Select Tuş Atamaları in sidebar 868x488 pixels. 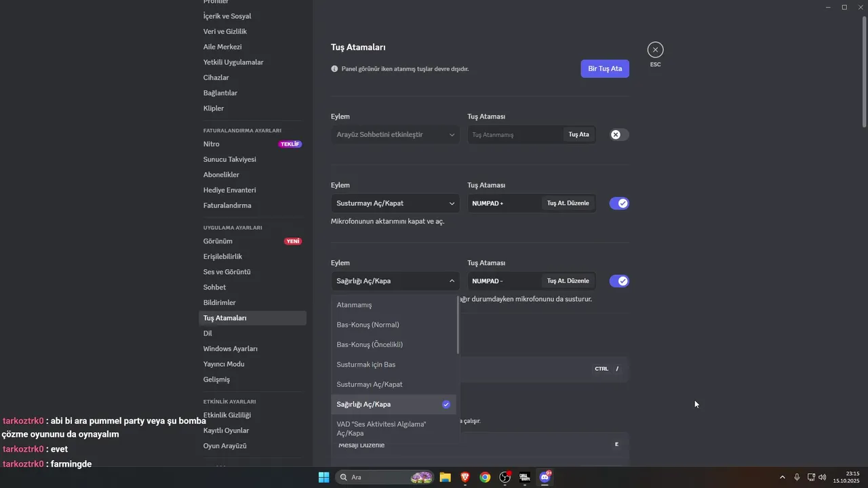point(252,318)
